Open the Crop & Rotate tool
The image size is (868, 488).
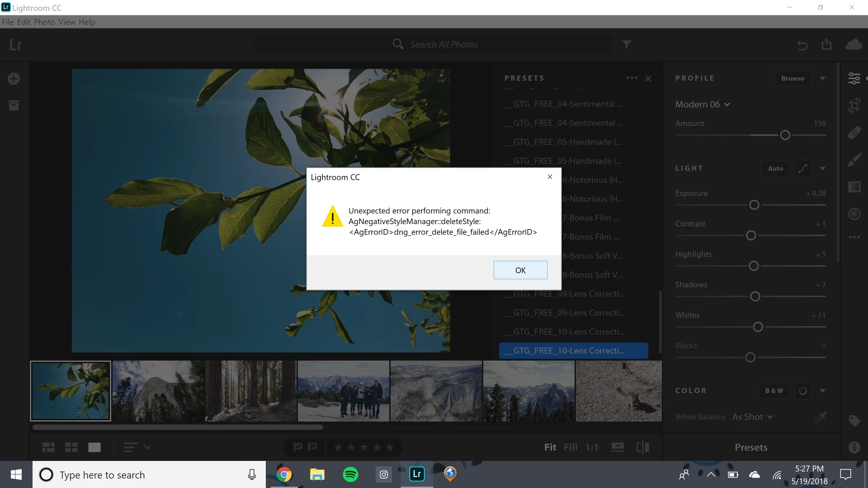854,106
